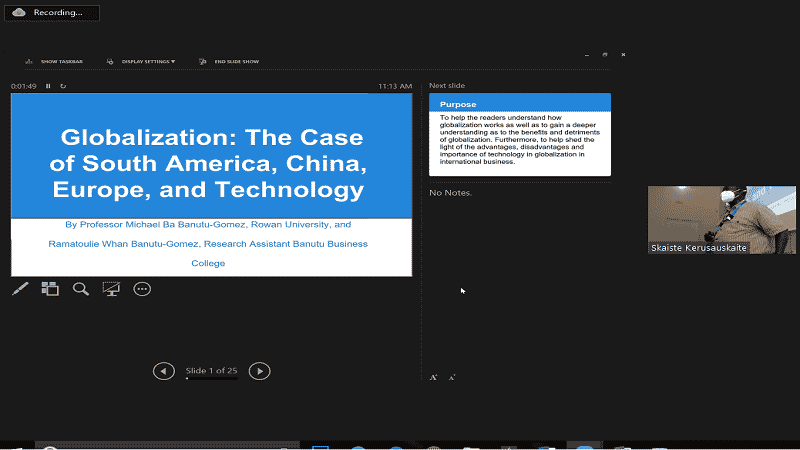The height and width of the screenshot is (450, 800).
Task: Click the current Globalization title slide
Action: point(212,185)
